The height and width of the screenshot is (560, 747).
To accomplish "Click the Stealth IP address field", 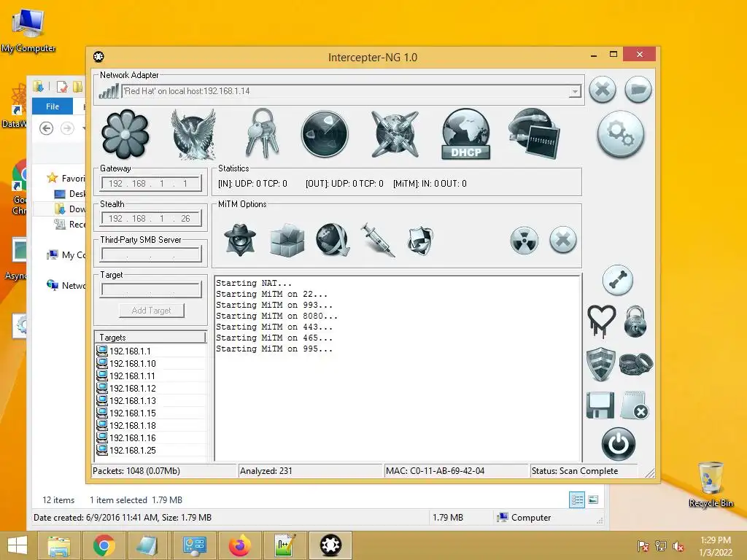I will (x=151, y=219).
